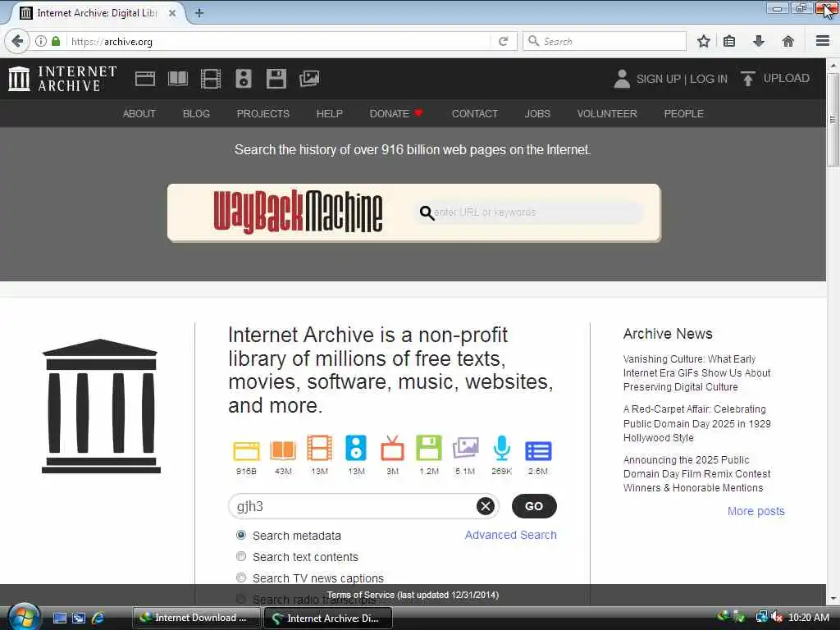Click the user avatar icon beside Sign Up

pyautogui.click(x=622, y=79)
